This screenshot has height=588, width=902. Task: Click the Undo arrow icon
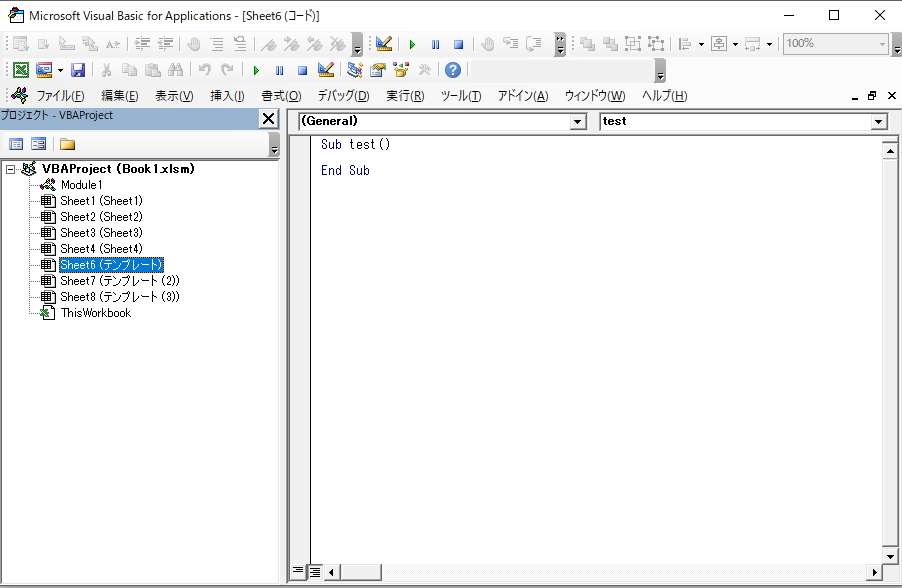[x=204, y=70]
